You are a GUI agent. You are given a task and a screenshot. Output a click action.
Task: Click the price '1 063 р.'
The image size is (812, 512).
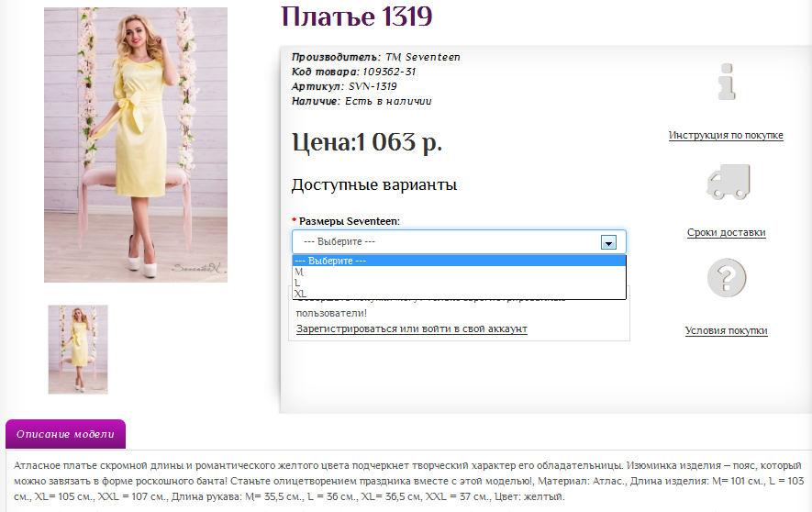(399, 142)
